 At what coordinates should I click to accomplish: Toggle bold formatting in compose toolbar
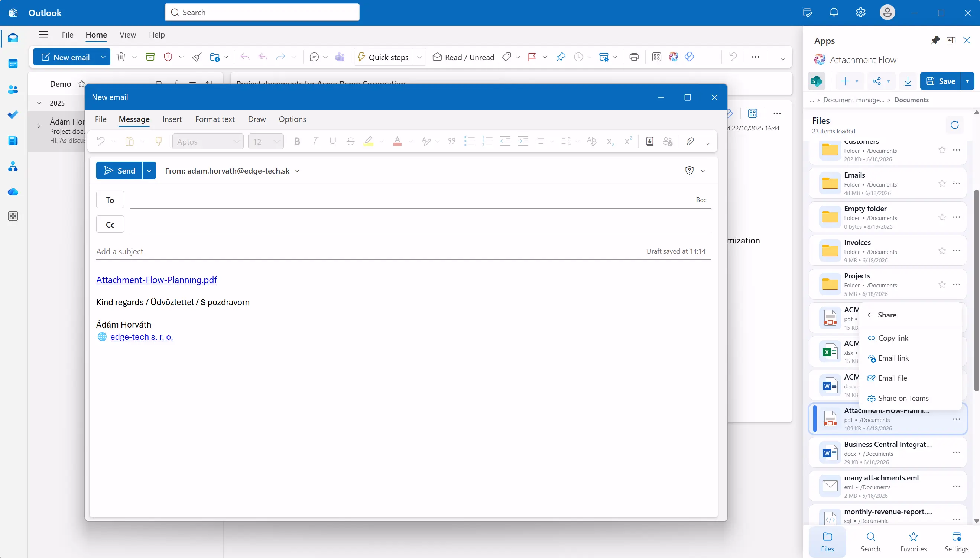pyautogui.click(x=297, y=141)
